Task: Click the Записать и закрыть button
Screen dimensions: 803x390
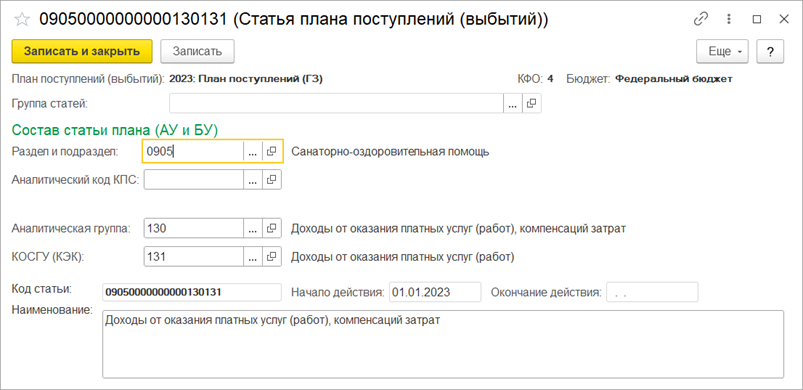Action: 82,51
